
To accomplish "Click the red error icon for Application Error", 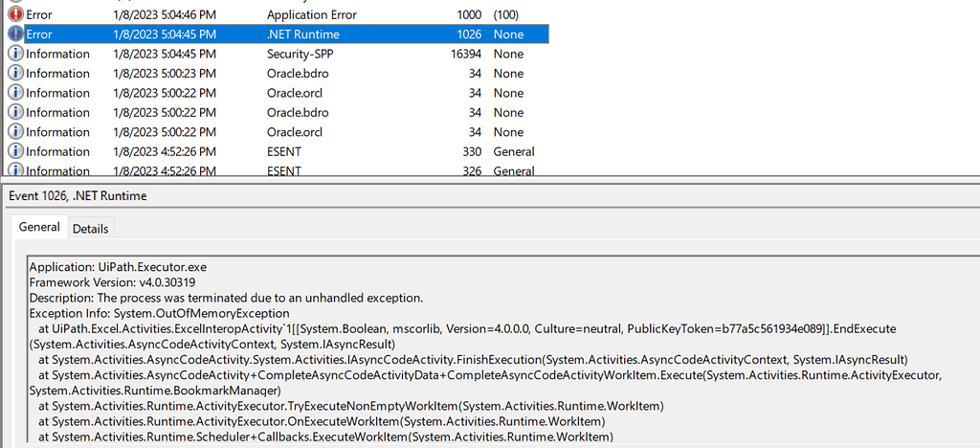I will coord(15,14).
